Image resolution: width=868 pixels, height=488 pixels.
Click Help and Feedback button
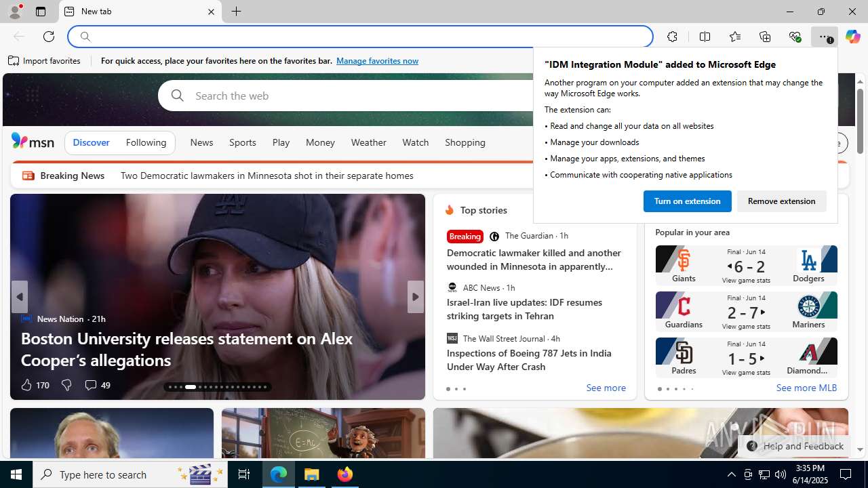point(795,446)
